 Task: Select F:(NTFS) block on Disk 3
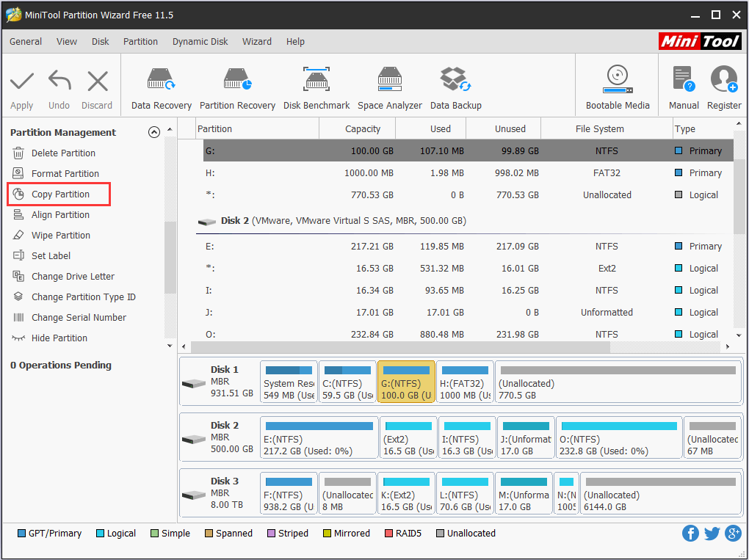(289, 494)
